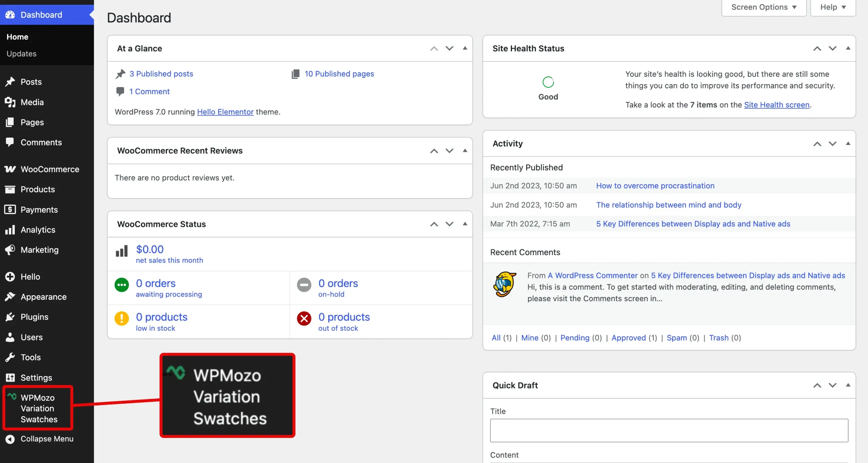Screen dimensions: 868x463
Task: Collapse the Quick Draft panel
Action: point(848,385)
